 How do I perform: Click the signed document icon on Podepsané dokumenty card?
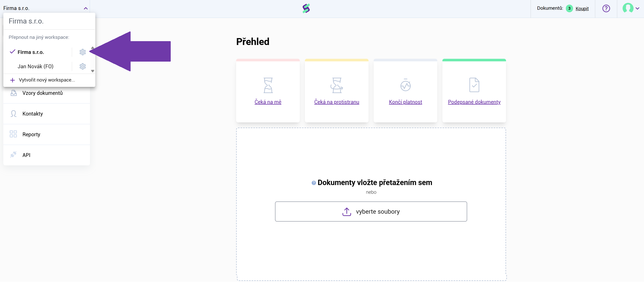point(474,85)
